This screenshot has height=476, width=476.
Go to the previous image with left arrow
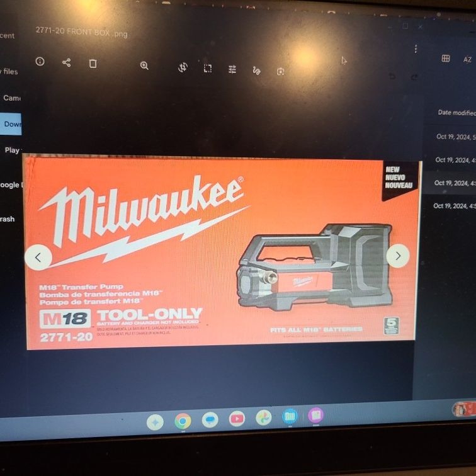38,258
